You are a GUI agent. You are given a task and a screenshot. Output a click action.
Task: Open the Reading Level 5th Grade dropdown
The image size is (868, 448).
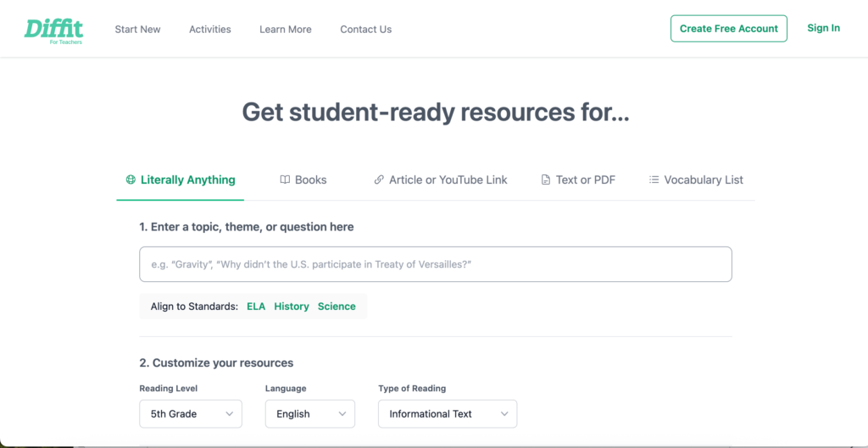point(191,414)
